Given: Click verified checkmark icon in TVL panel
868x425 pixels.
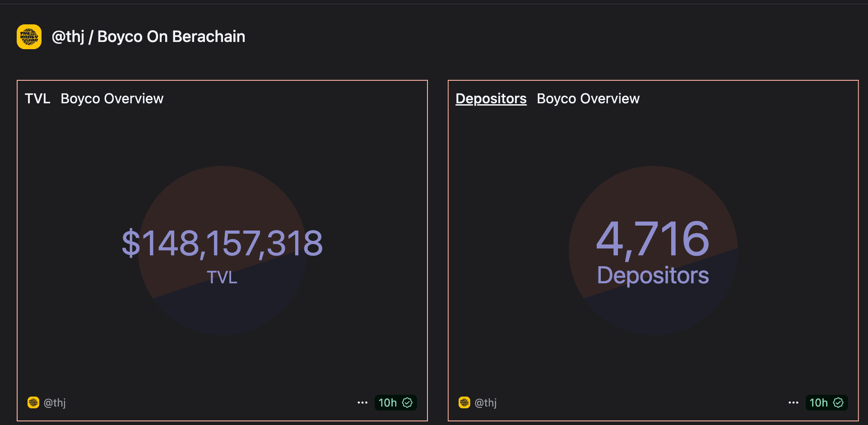Looking at the screenshot, I should tap(407, 402).
